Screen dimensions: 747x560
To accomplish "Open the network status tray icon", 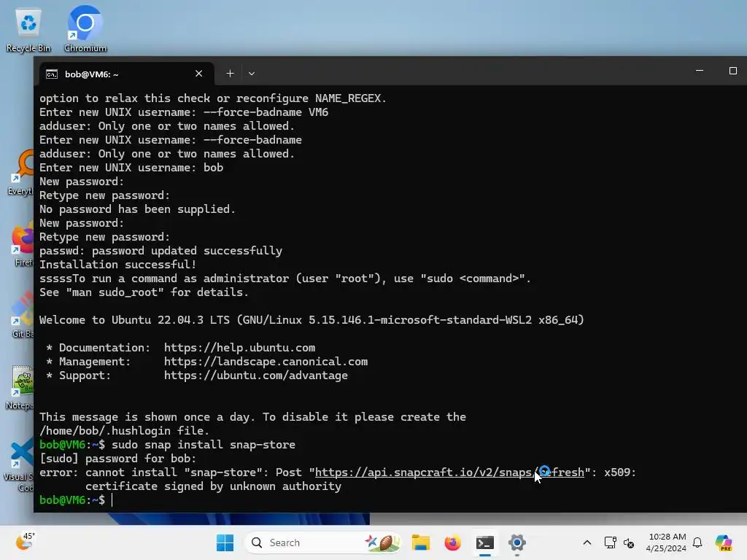I will click(x=610, y=542).
